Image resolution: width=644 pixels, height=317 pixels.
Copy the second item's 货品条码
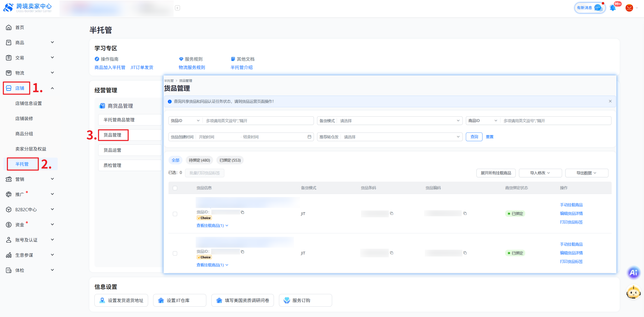tap(392, 253)
